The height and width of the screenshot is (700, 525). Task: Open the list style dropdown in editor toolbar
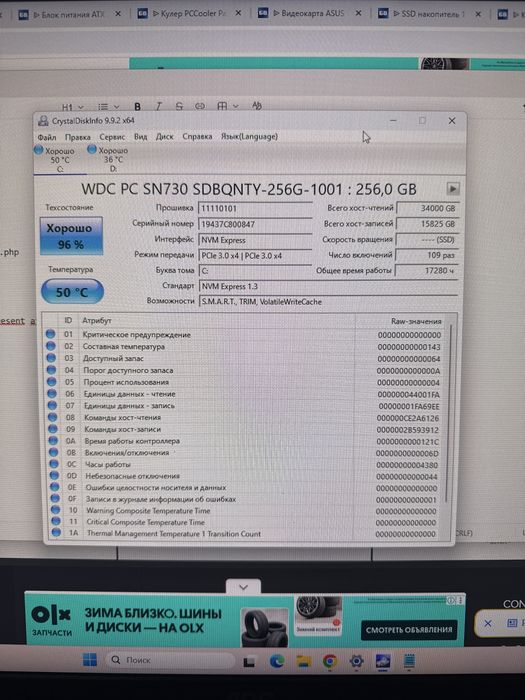pyautogui.click(x=108, y=107)
